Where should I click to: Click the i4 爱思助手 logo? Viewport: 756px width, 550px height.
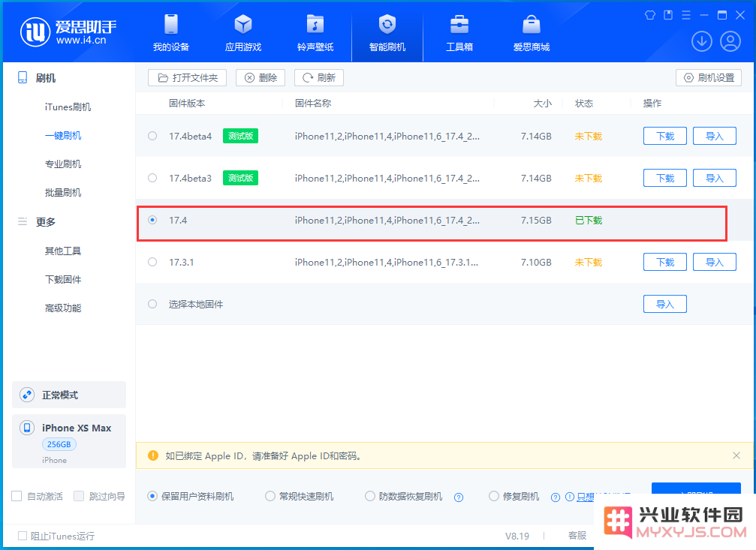pos(68,32)
